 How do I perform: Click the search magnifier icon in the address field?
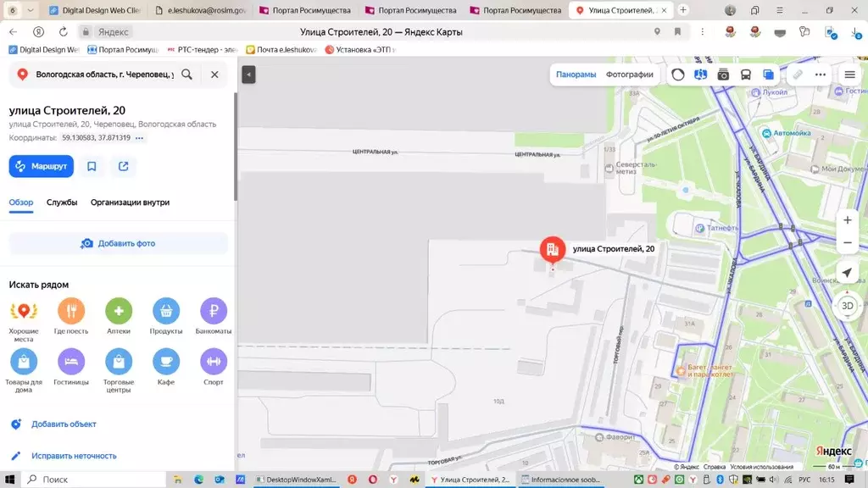click(187, 75)
